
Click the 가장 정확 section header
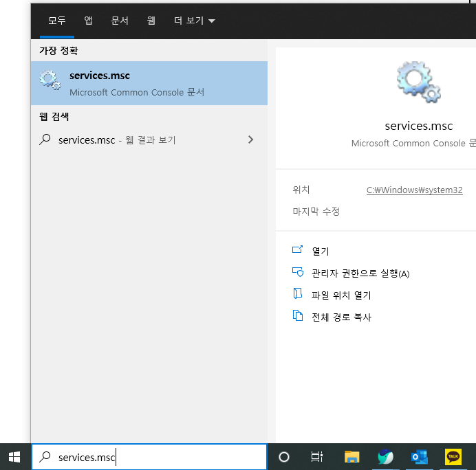tap(58, 50)
